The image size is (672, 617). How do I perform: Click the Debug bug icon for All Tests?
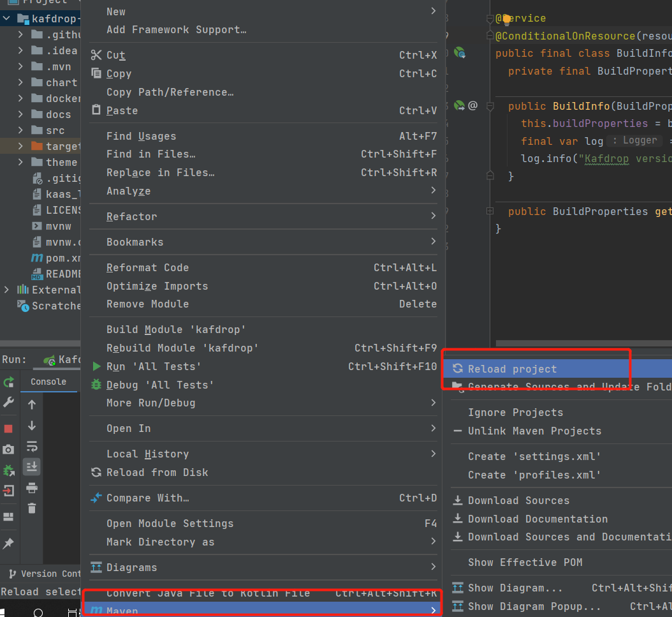click(96, 385)
